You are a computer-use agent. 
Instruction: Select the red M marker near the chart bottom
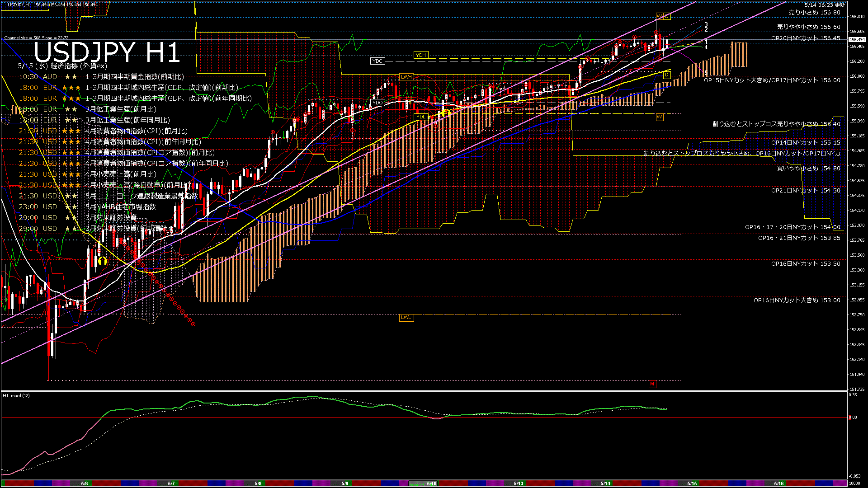click(652, 384)
